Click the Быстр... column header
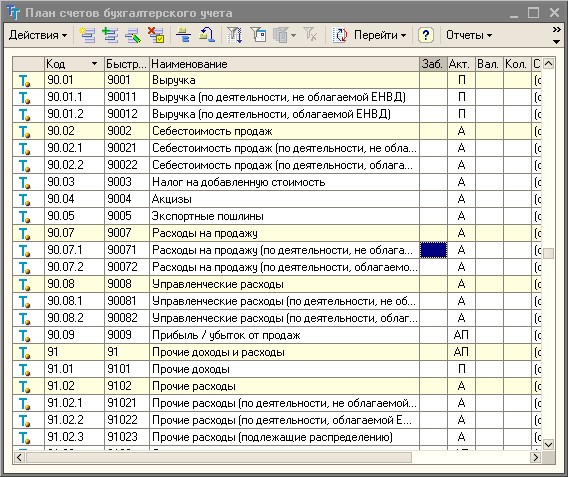This screenshot has height=477, width=568. coord(127,64)
